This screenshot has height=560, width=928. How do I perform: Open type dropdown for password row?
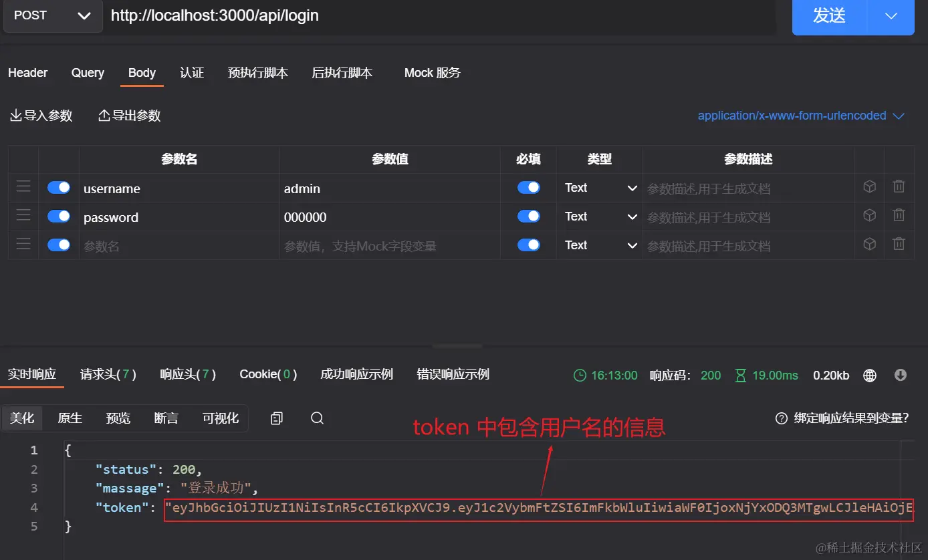click(x=600, y=217)
